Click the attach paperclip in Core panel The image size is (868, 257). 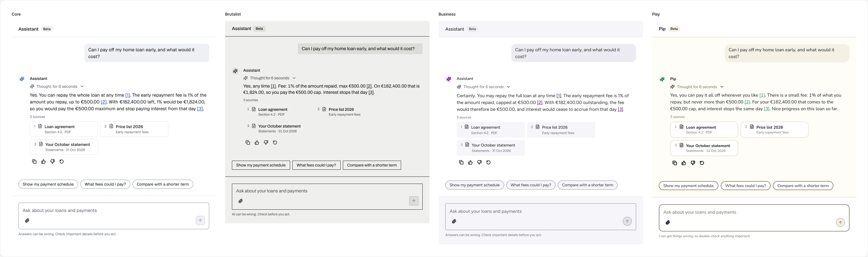[x=27, y=221]
